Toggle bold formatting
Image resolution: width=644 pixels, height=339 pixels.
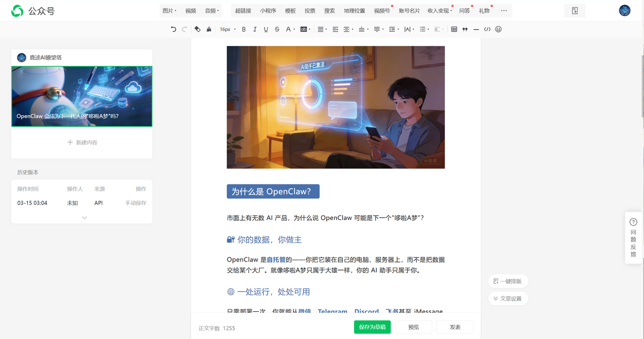click(244, 29)
